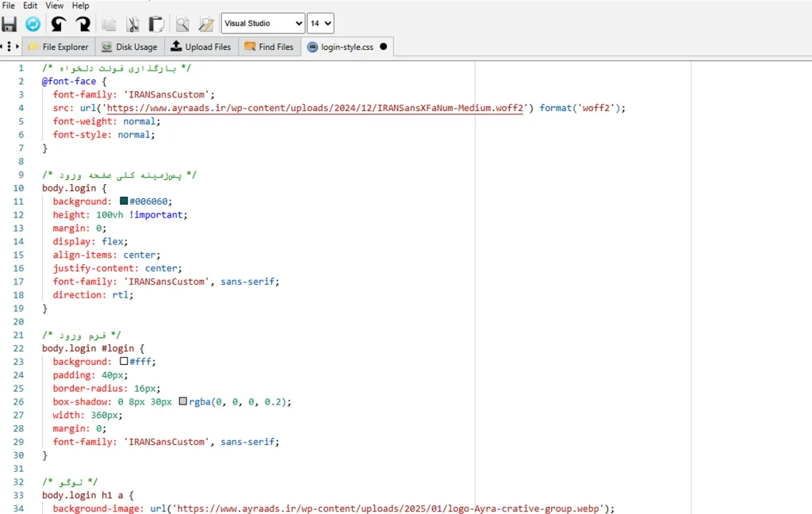Open the View menu
The image size is (812, 514).
[x=55, y=6]
